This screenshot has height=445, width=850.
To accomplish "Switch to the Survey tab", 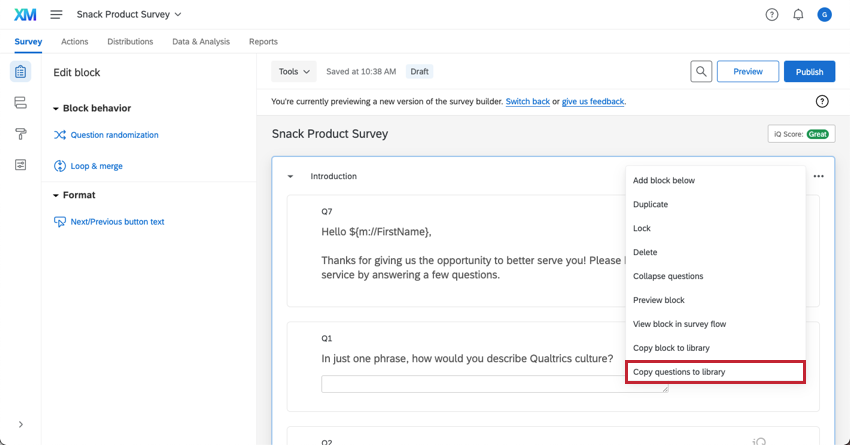I will (x=28, y=42).
